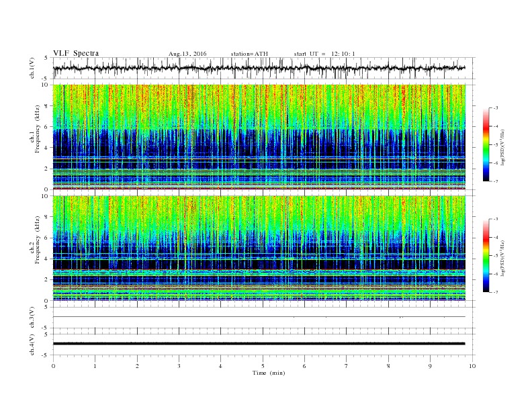Click the 'ch.1(V)' waveform axis label
Image resolution: width=532 pixels, height=411 pixels.
coord(32,68)
